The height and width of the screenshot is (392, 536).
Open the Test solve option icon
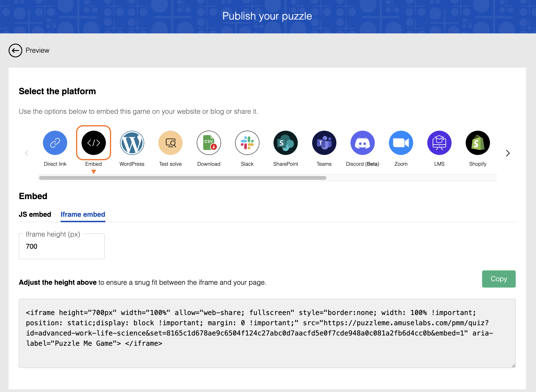(170, 143)
